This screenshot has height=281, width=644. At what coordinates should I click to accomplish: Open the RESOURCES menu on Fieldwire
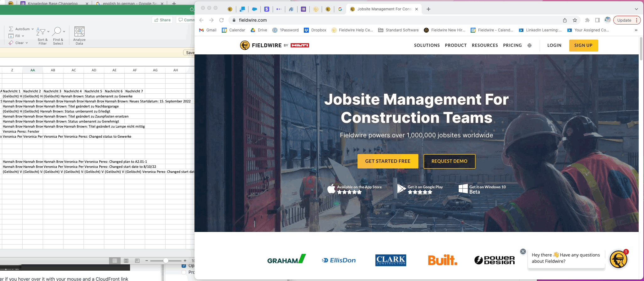[485, 45]
